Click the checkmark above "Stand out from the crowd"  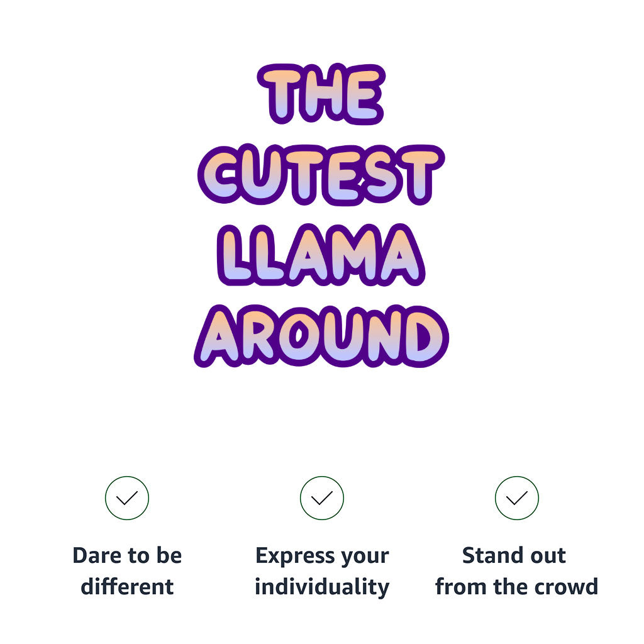point(516,498)
